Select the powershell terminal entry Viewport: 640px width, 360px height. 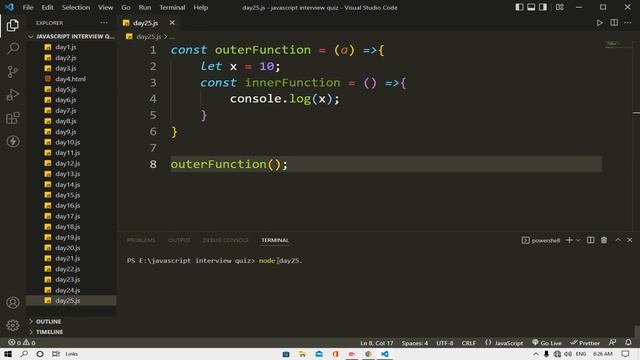541,240
